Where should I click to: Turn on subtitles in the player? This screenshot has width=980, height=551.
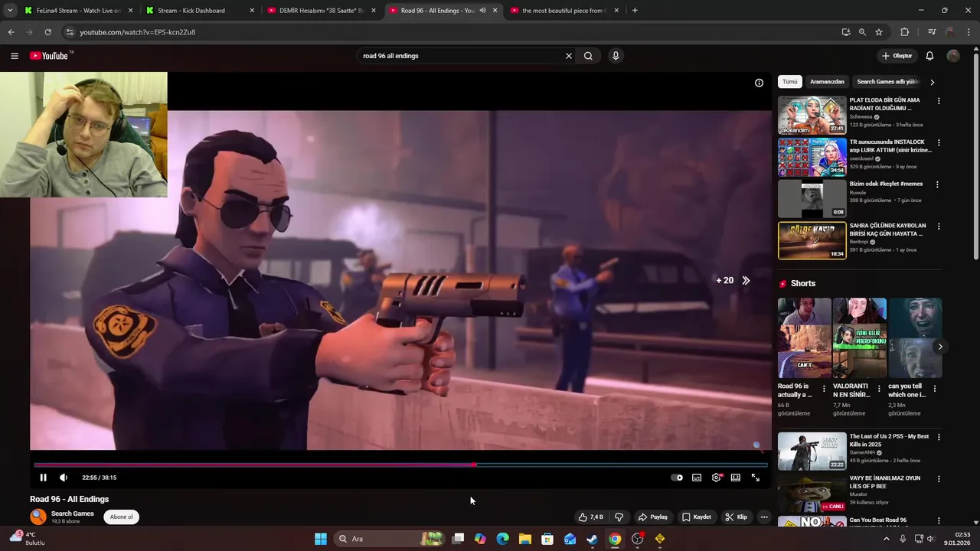click(697, 478)
